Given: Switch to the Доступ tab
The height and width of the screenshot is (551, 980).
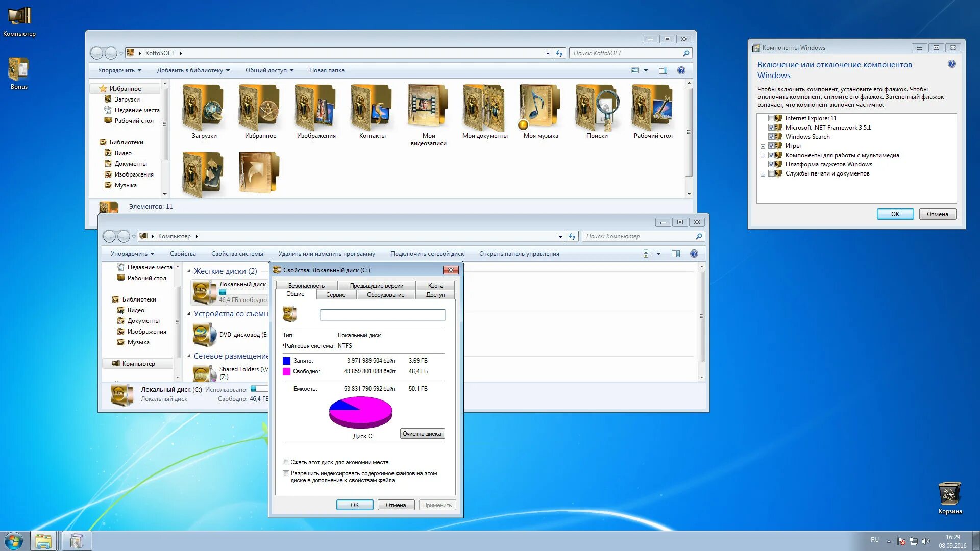Looking at the screenshot, I should [435, 295].
